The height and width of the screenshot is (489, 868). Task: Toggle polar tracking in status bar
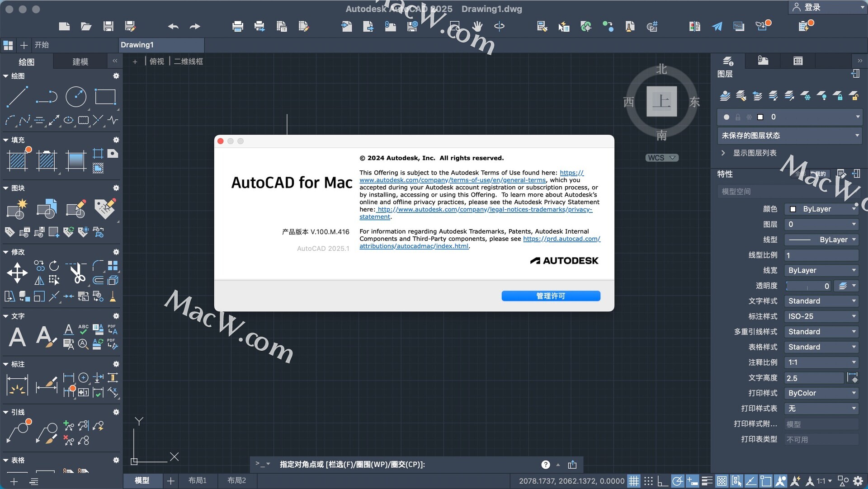pos(677,481)
